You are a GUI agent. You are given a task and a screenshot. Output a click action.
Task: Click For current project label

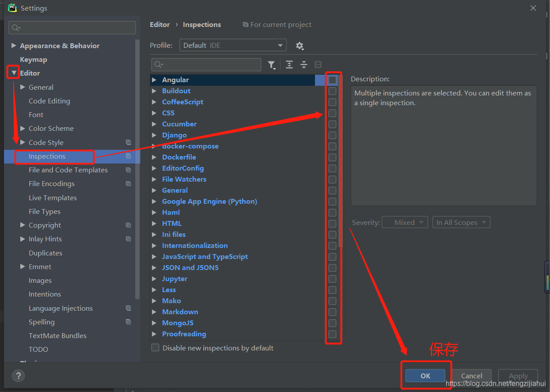[281, 24]
